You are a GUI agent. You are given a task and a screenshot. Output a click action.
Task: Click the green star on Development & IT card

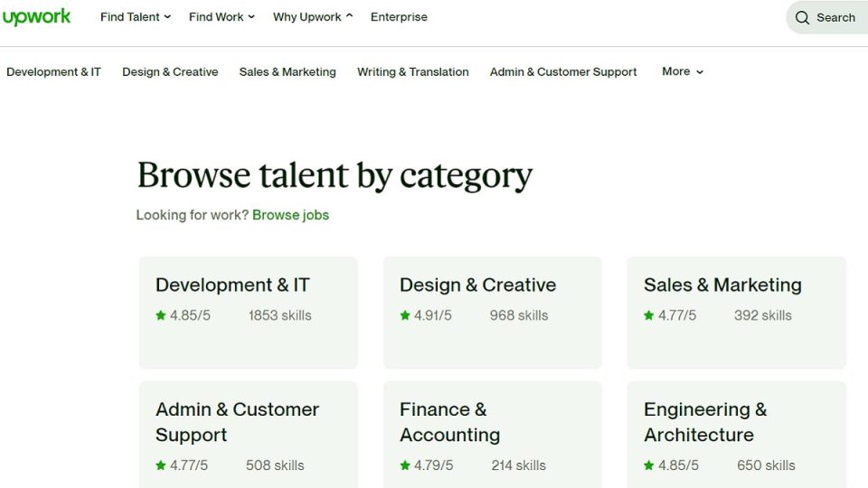pyautogui.click(x=161, y=315)
